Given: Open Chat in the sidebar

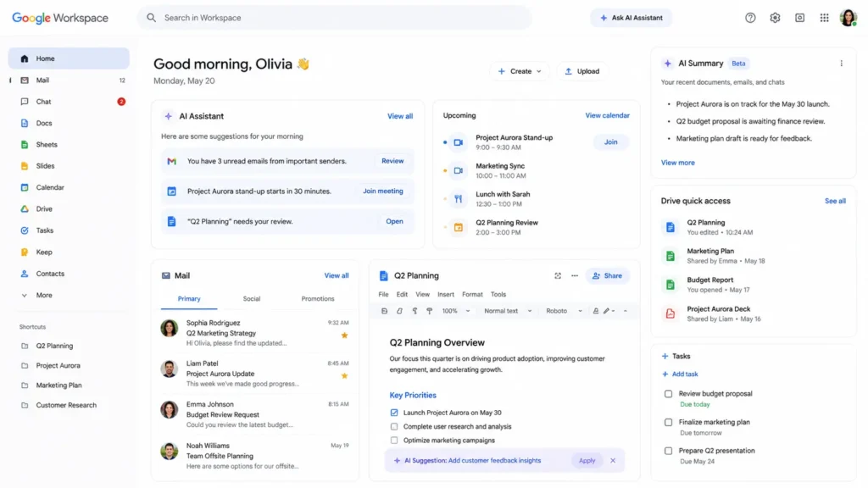Looking at the screenshot, I should click(x=69, y=102).
